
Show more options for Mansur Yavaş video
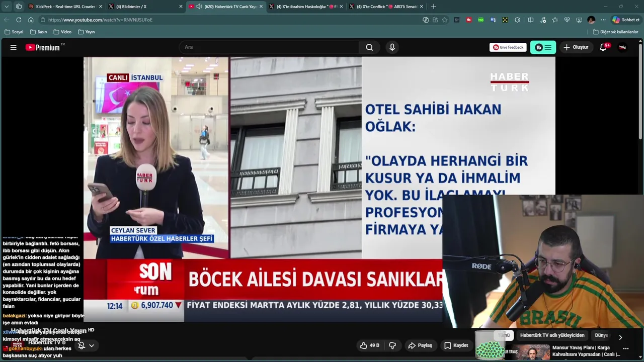pos(626,348)
